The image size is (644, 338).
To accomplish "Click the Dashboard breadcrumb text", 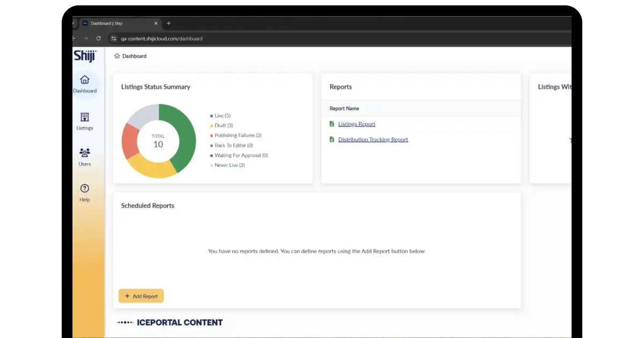I will (x=134, y=56).
